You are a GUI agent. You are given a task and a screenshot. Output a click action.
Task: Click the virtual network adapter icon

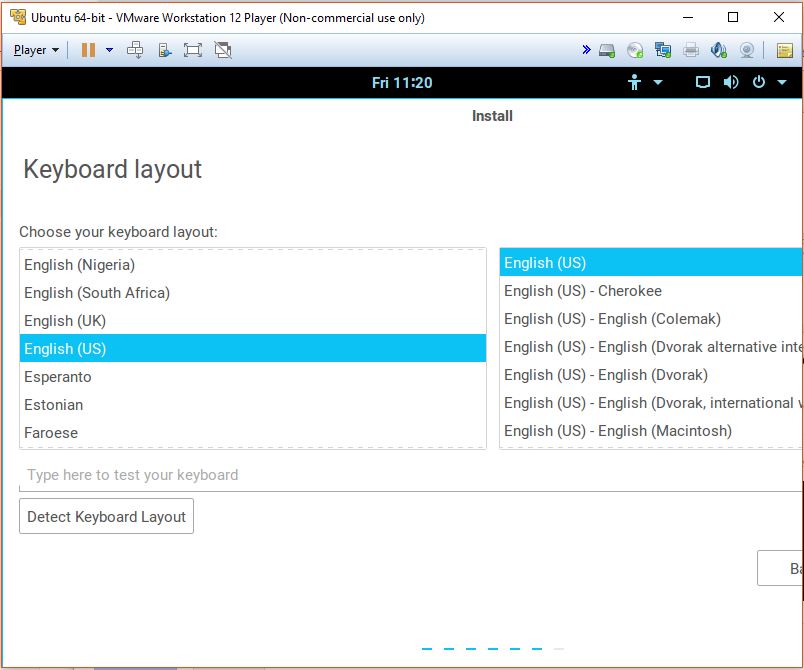click(662, 49)
